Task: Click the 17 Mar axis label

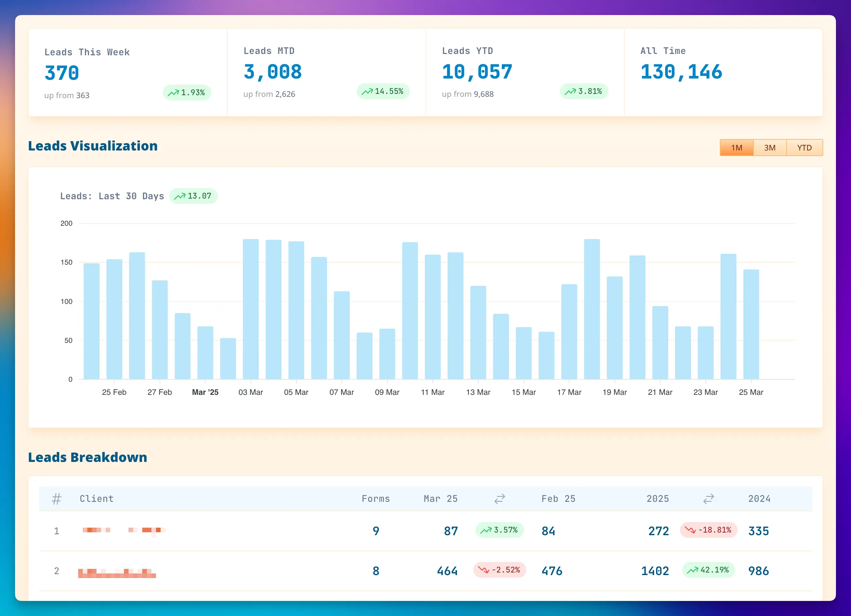Action: pos(569,392)
